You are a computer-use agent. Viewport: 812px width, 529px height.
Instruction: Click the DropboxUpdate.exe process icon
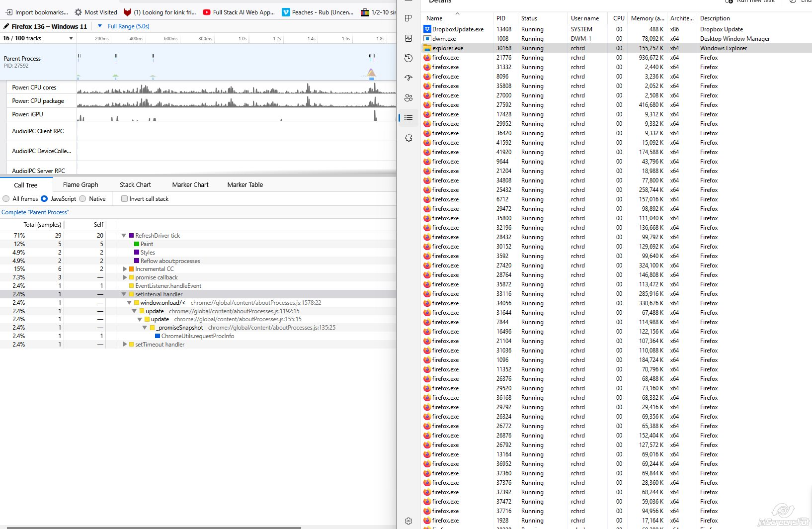point(427,29)
